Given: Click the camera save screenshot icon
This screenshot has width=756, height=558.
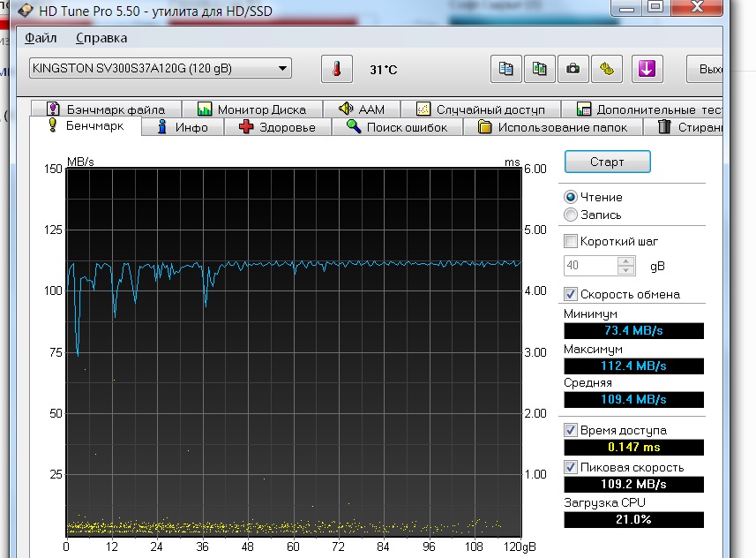Looking at the screenshot, I should (x=573, y=69).
